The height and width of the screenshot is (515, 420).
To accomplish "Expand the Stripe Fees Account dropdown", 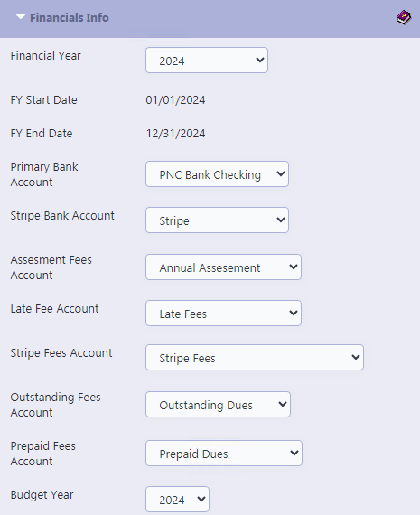I will coord(255,358).
